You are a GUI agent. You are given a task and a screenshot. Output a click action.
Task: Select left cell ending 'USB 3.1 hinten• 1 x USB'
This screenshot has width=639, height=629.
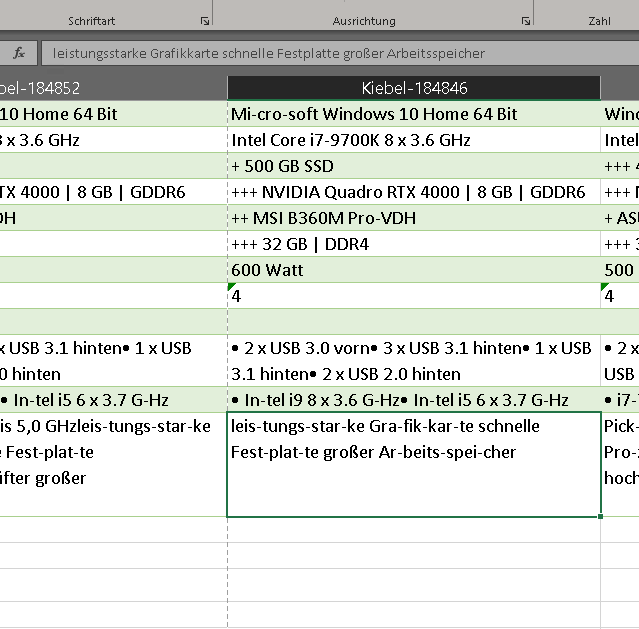113,361
